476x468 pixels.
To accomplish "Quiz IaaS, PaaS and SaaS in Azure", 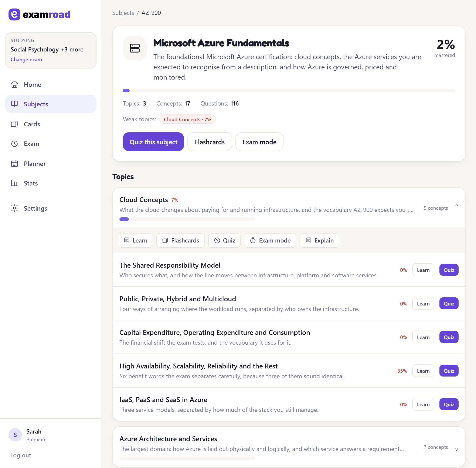I will tap(449, 404).
